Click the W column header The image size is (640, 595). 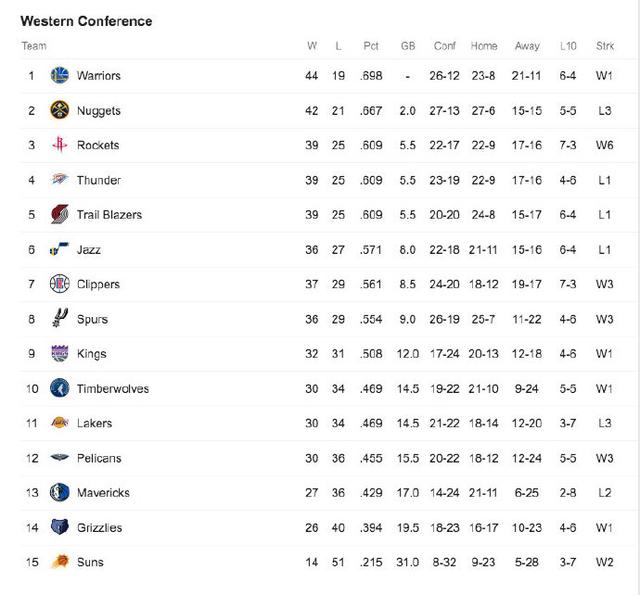point(312,46)
